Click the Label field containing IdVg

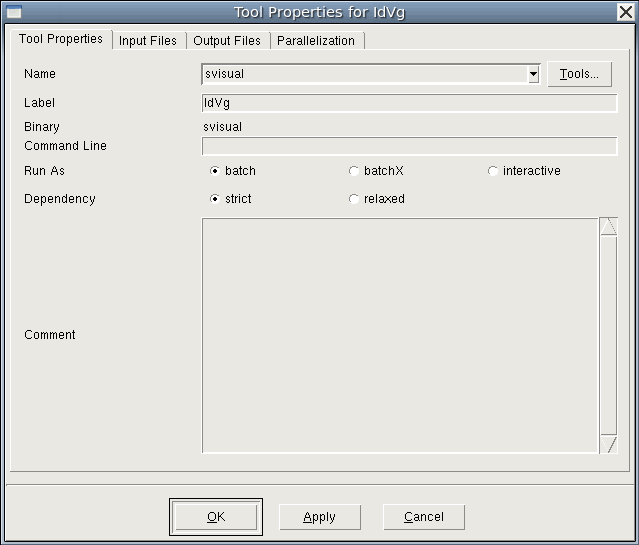(x=410, y=103)
